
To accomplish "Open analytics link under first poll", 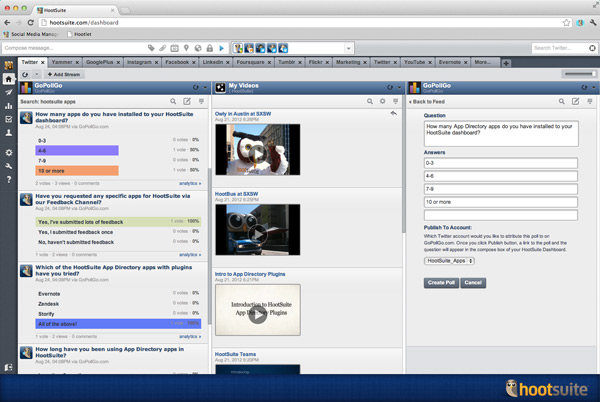I will point(190,184).
